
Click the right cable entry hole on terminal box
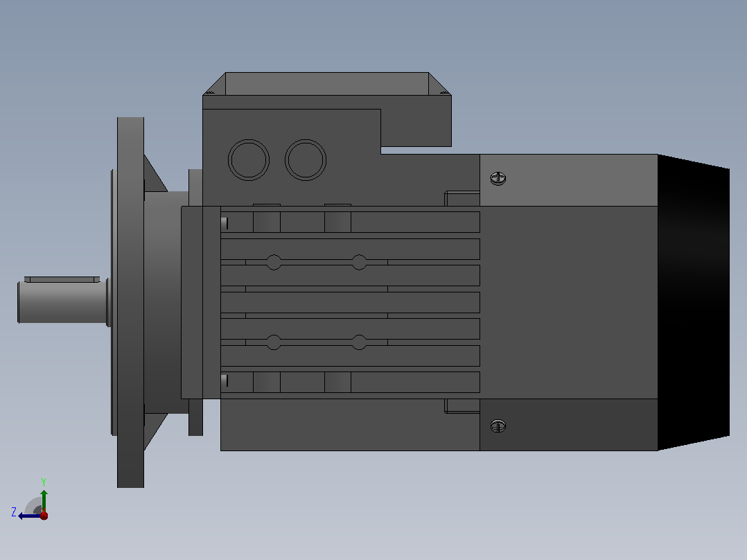coord(306,159)
